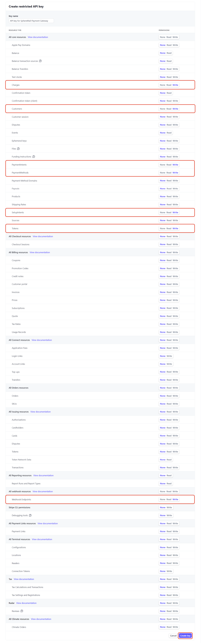Screen dimensions: 201x644
Task: Set Customers permission to Read
Action: [x=169, y=109]
